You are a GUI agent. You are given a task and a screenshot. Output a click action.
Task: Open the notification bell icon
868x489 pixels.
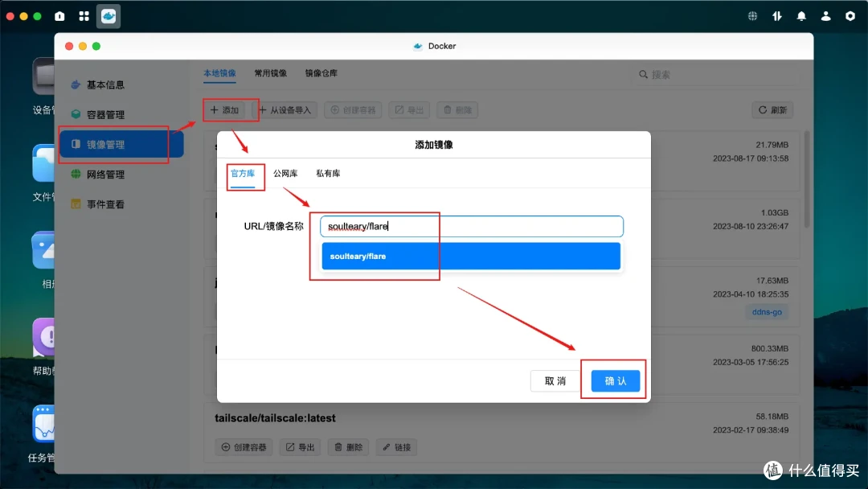point(801,16)
